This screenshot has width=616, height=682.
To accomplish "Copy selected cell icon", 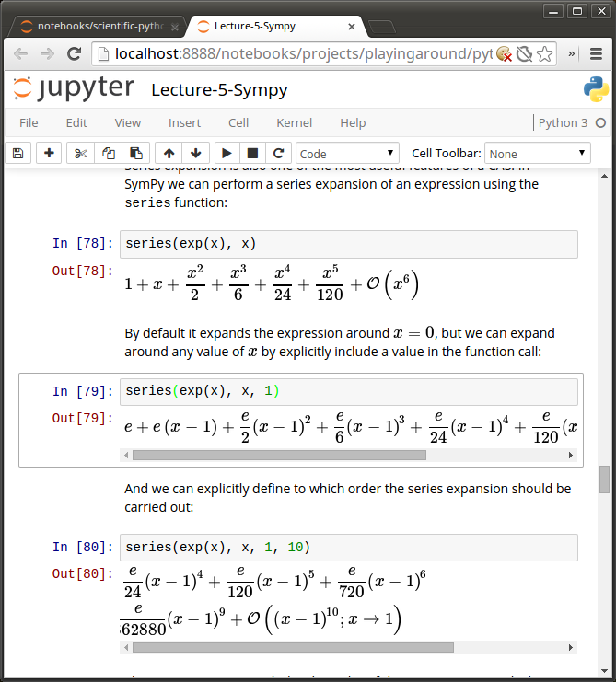I will [x=109, y=153].
